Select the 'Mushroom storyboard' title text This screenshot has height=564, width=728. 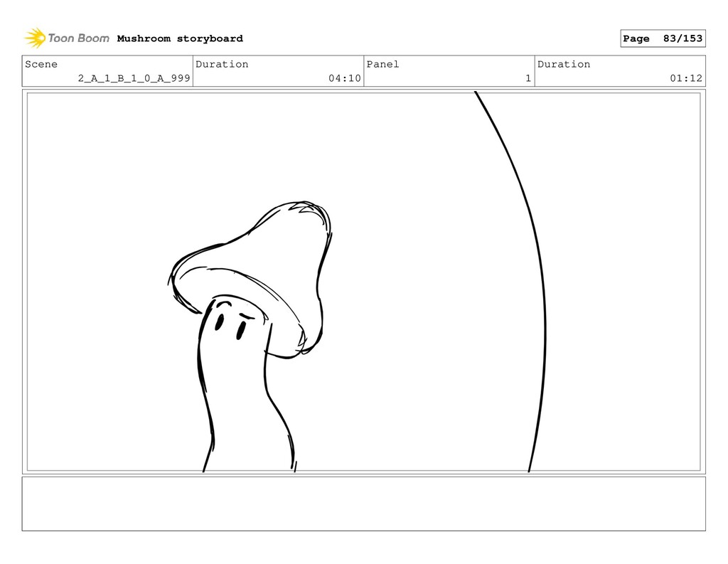[180, 38]
